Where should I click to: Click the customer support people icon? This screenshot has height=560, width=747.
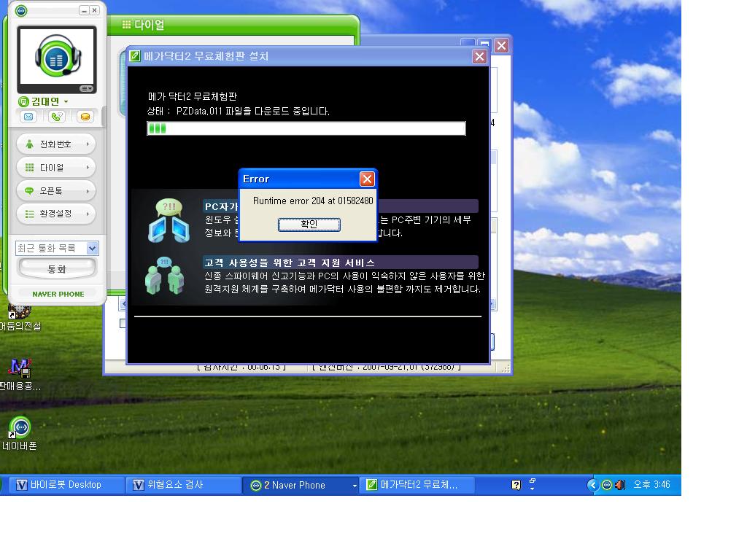point(165,276)
